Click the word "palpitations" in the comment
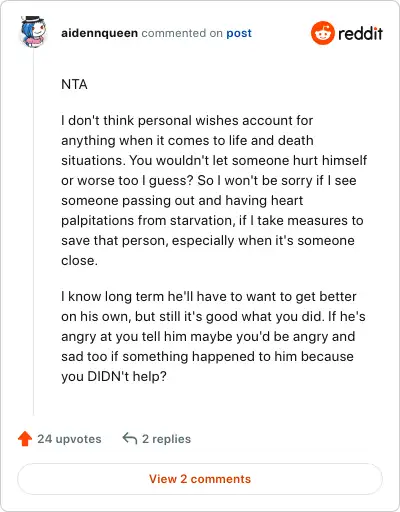This screenshot has width=400, height=512. (x=98, y=221)
